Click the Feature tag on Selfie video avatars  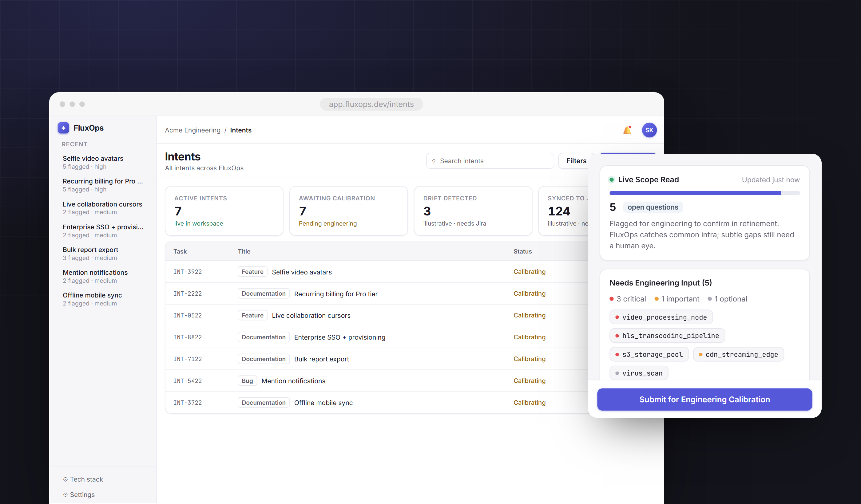click(252, 272)
